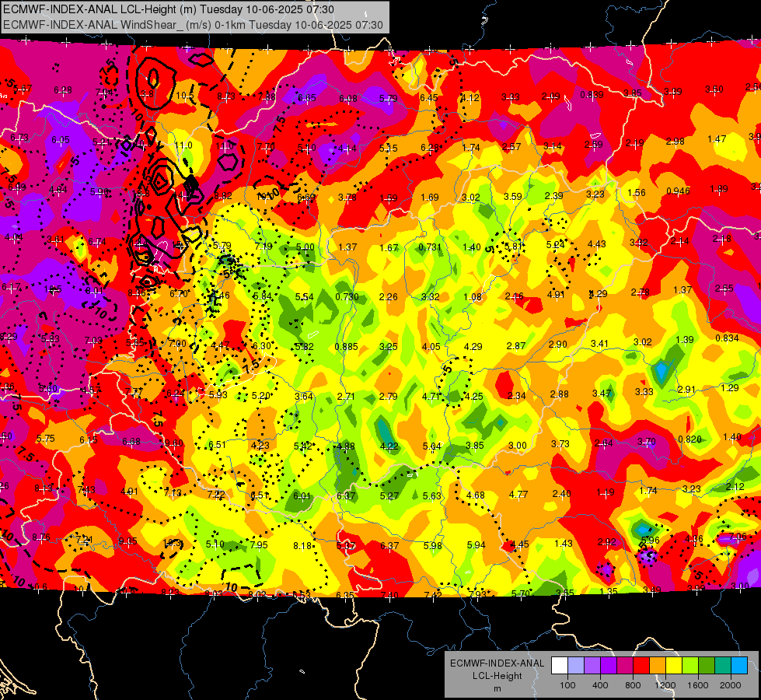The width and height of the screenshot is (761, 700).
Task: Click the wind shear value 1.08
Action: click(x=473, y=296)
